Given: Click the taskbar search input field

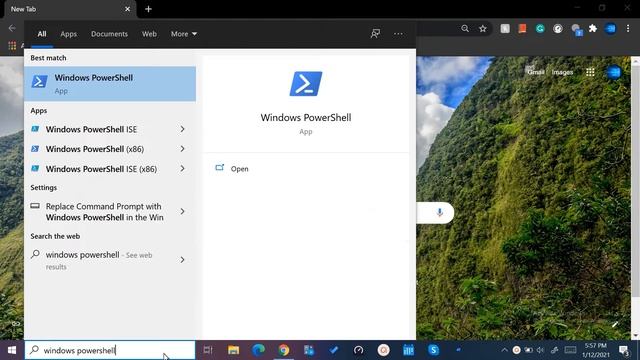Looking at the screenshot, I should (x=110, y=350).
